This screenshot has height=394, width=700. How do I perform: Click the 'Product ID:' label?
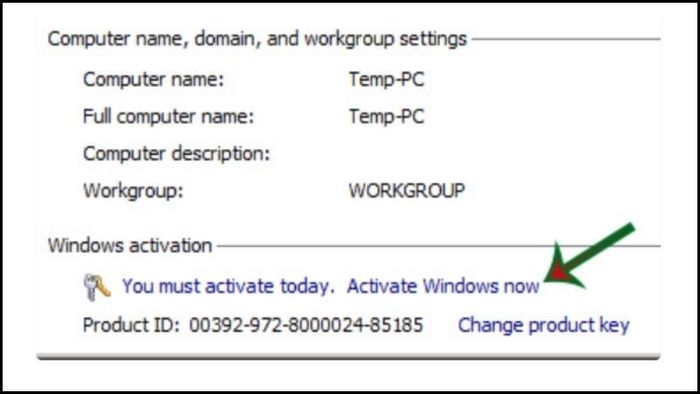tap(131, 325)
